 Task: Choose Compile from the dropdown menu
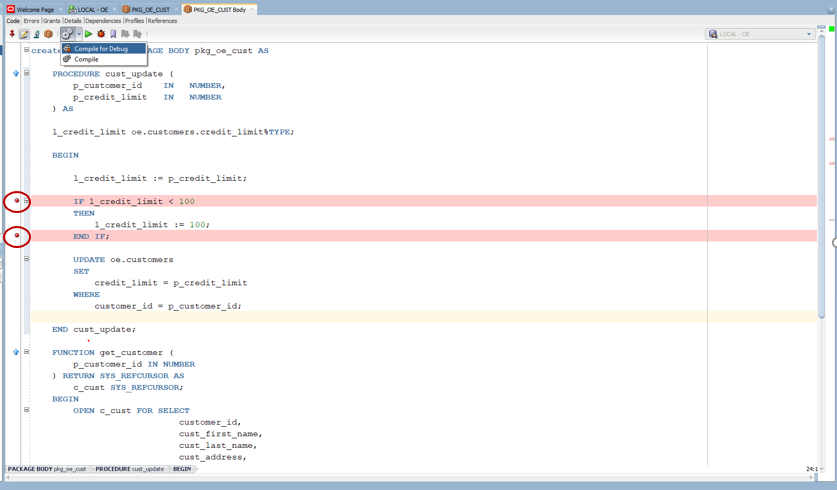click(x=104, y=59)
